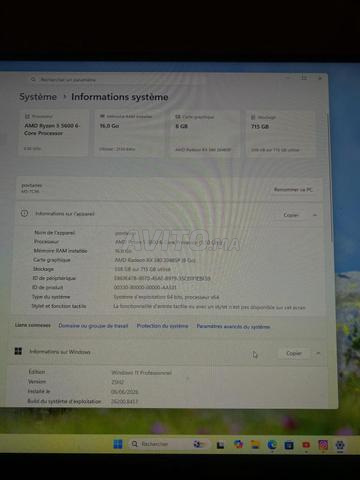Select the 'Windows 11 Professionnel' edition value
Screen dimensions: 360x480
pos(141,373)
